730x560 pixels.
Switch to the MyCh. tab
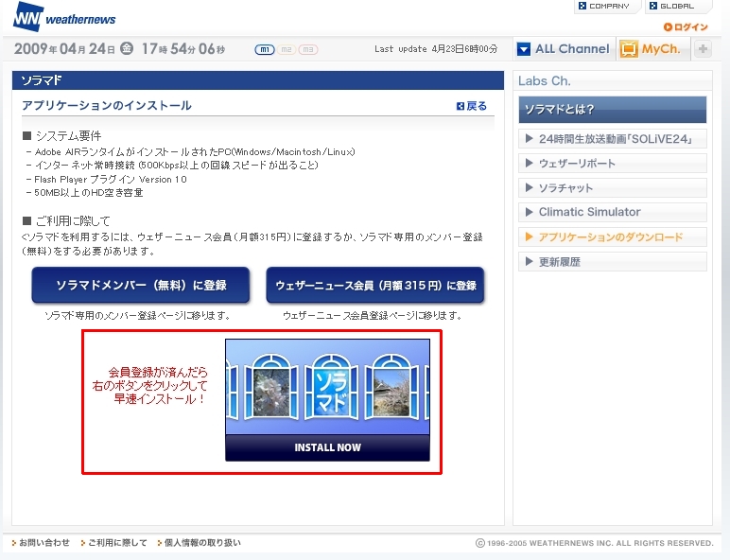point(652,49)
